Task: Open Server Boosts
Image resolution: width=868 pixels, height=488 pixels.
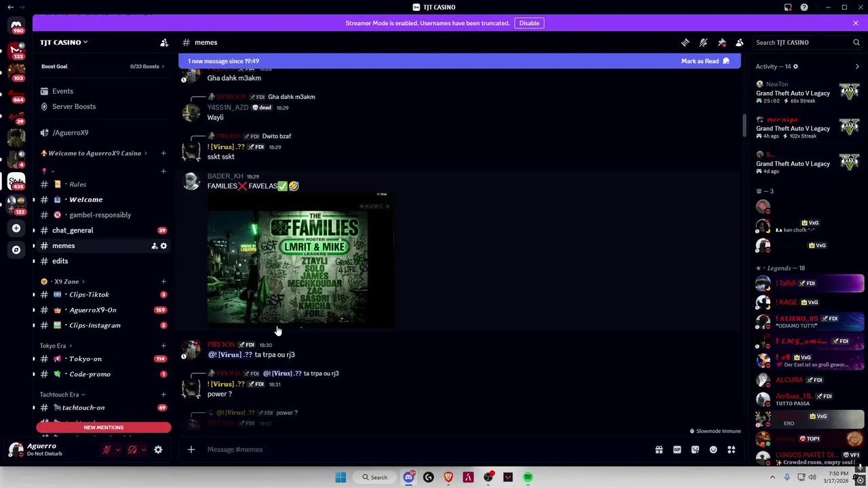Action: pos(102,106)
